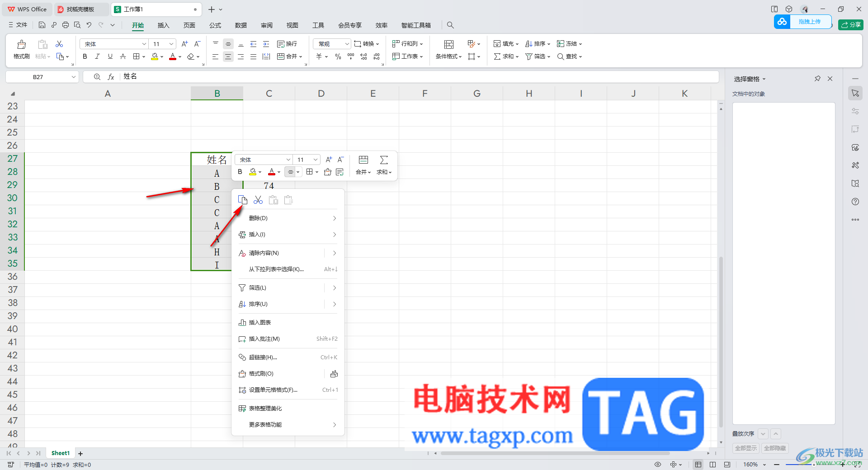The width and height of the screenshot is (868, 470).
Task: Click the zoom magnifier beside formula bar
Action: [97, 77]
